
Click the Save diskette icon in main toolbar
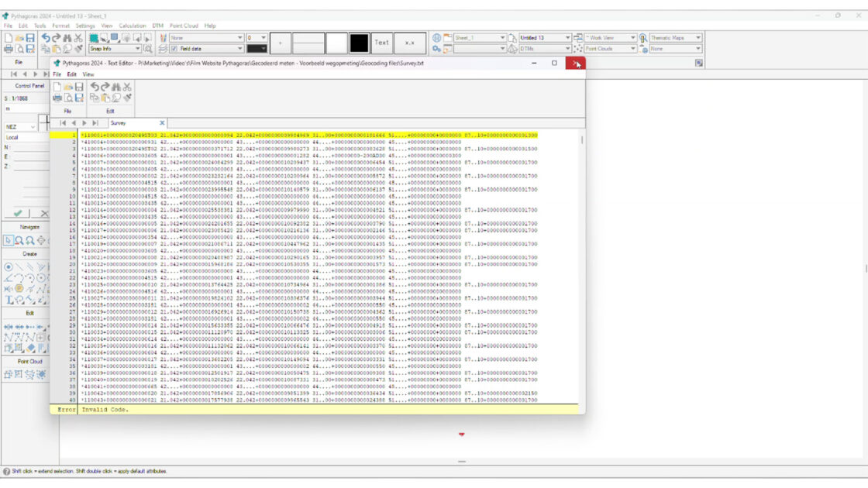coord(30,38)
